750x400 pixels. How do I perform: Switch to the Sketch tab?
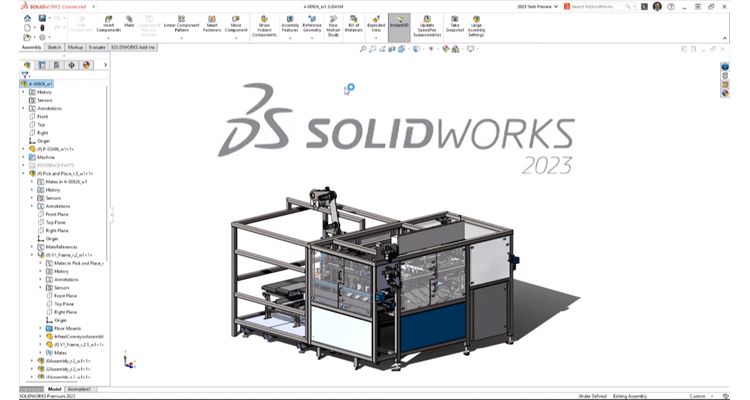click(54, 47)
